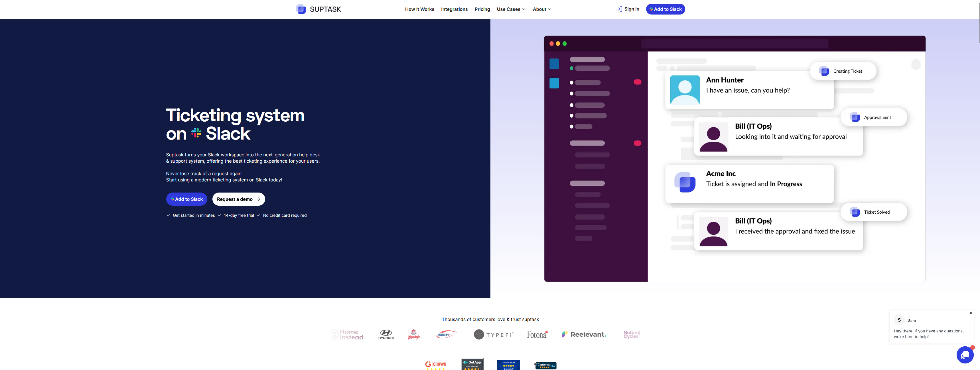Click the NFI customer logo
This screenshot has height=370, width=980.
(446, 334)
